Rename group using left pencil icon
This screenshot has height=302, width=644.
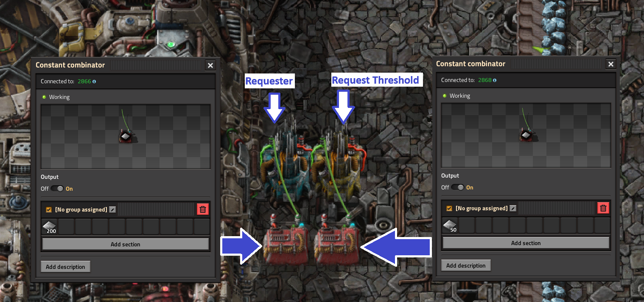coord(112,209)
